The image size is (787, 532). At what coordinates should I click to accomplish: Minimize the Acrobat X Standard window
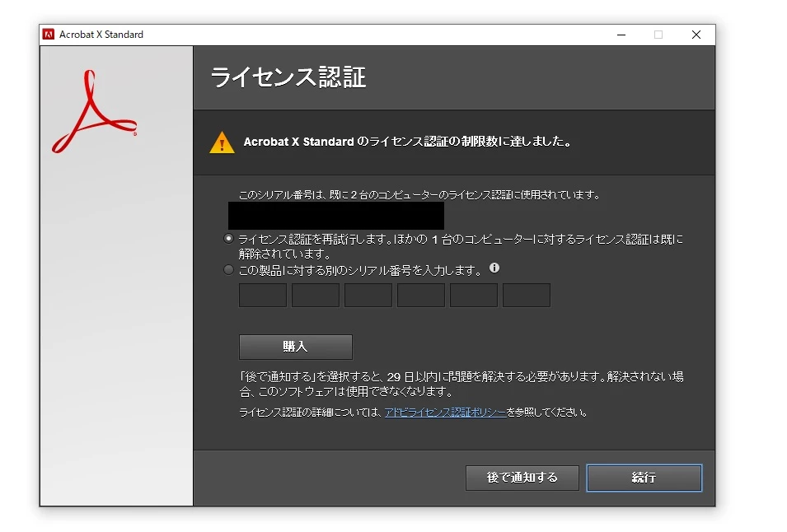621,35
